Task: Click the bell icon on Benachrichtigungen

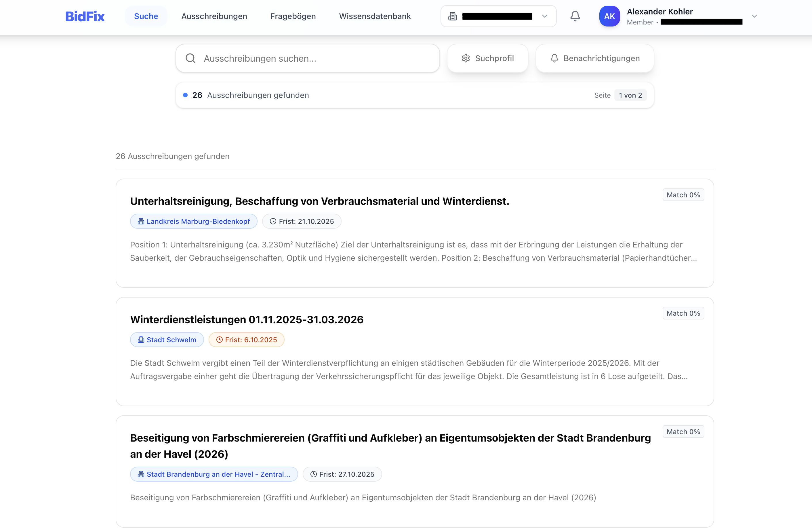Action: (554, 58)
